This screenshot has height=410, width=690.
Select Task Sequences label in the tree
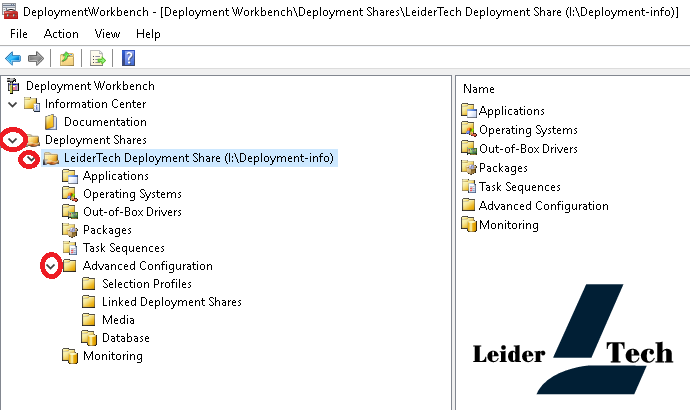[124, 248]
